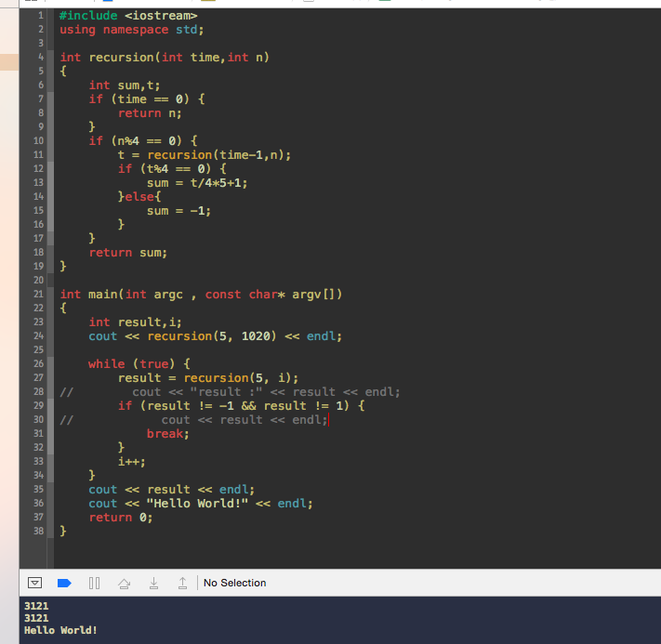Click the step out icon
The height and width of the screenshot is (644, 661).
coord(182,583)
